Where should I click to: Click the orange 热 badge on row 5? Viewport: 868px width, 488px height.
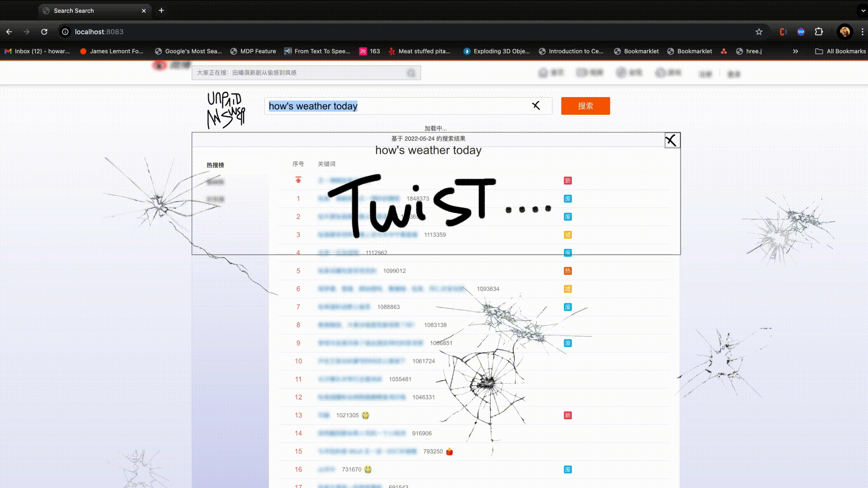coord(568,271)
